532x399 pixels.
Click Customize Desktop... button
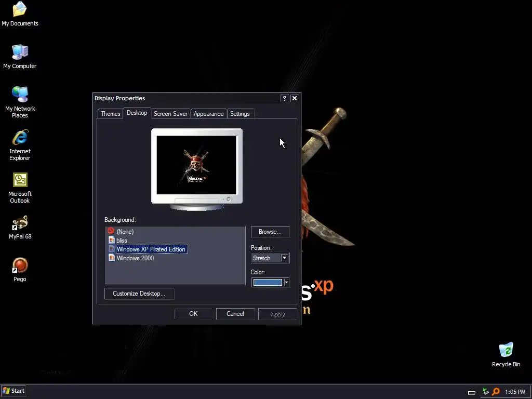coord(139,294)
